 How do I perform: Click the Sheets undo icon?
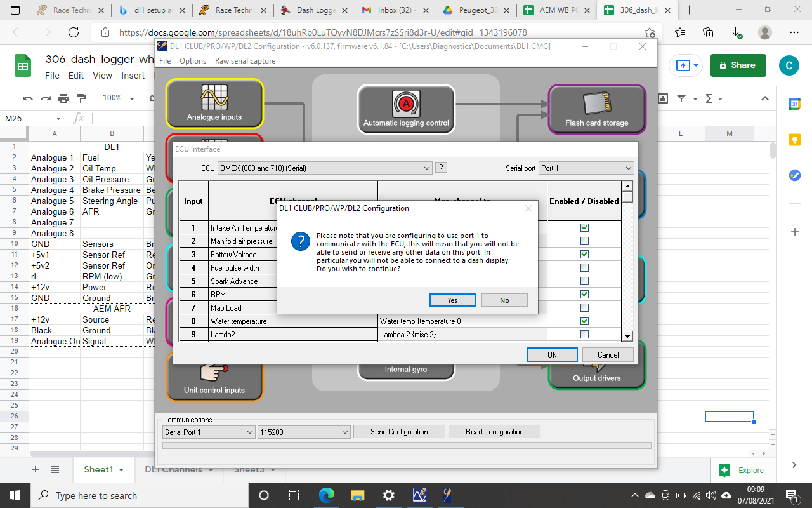click(x=27, y=98)
